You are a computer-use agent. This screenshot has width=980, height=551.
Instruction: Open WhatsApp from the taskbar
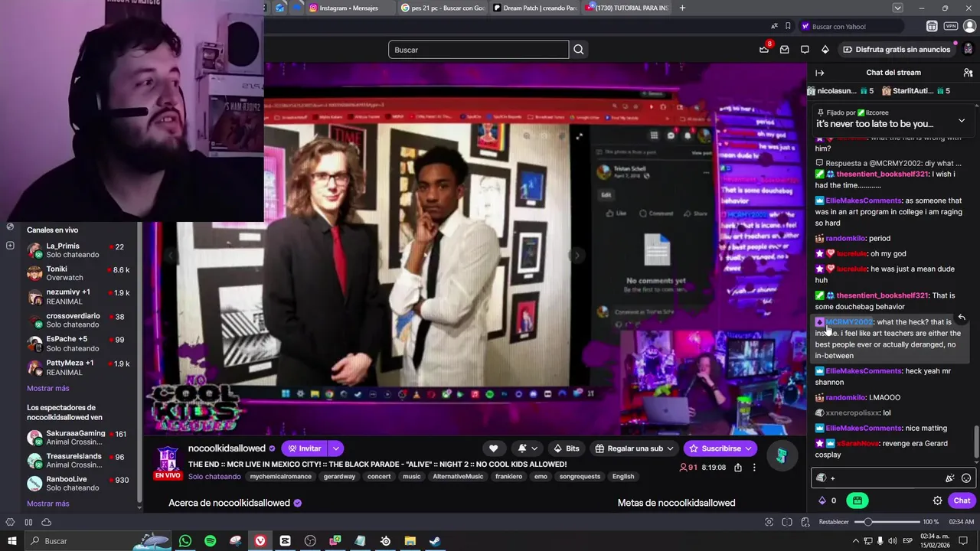(x=185, y=541)
